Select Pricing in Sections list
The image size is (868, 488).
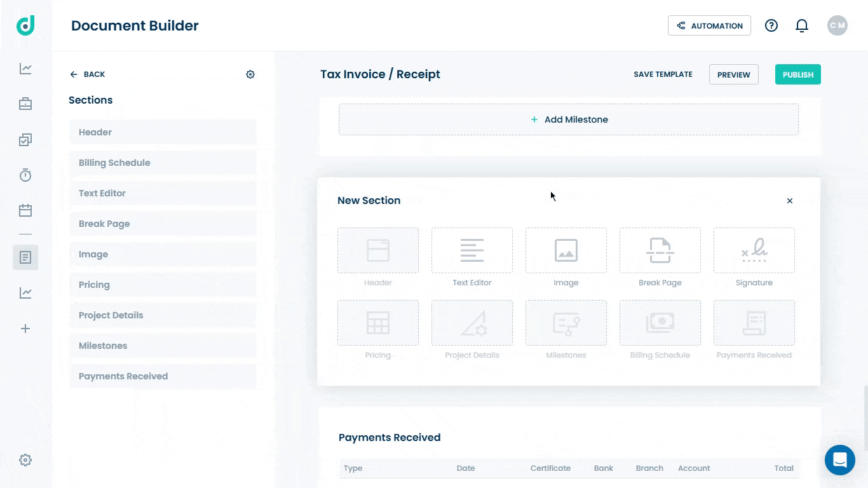[163, 285]
